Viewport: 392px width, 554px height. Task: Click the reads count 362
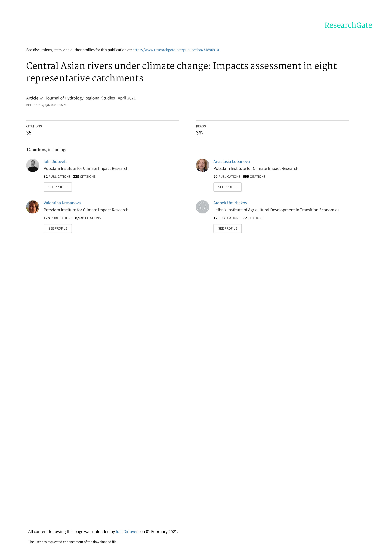click(200, 133)
